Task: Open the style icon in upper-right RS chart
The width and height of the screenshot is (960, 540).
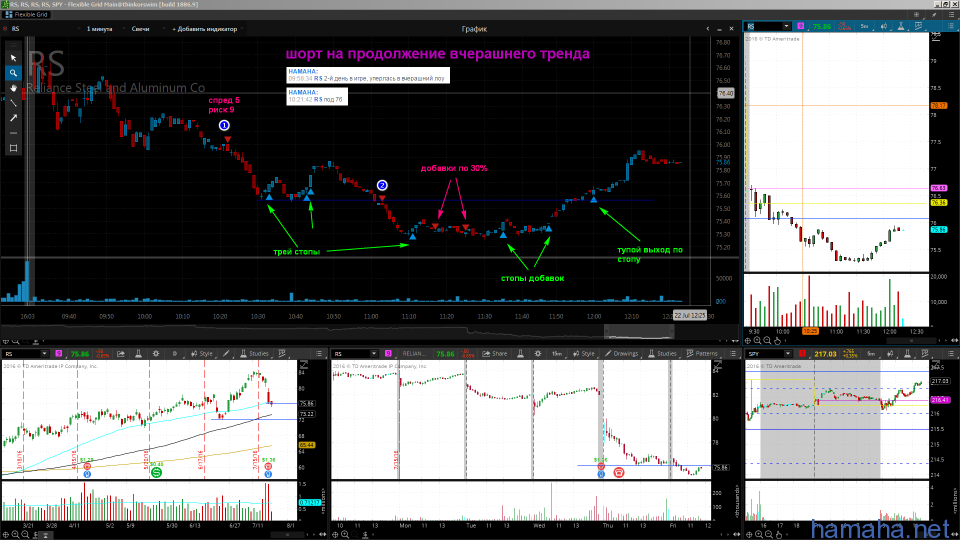Action: pyautogui.click(x=883, y=26)
